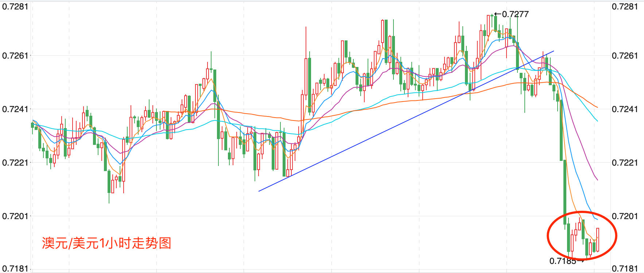Click the 0.7277 high price label
This screenshot has height=273, width=644.
coord(515,14)
